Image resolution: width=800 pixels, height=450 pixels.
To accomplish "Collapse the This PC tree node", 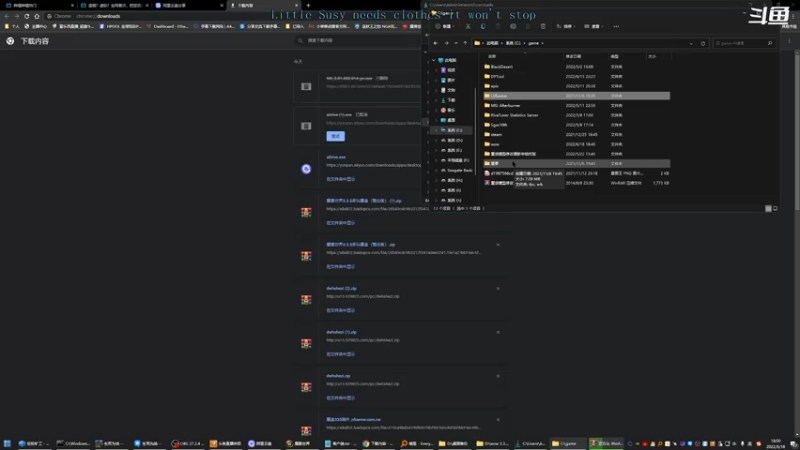I will [x=434, y=60].
